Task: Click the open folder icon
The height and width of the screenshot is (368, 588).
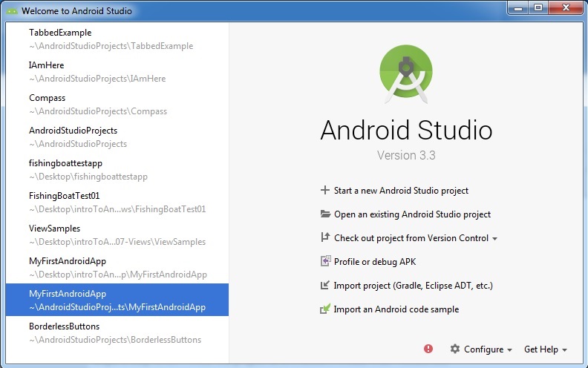Action: tap(324, 214)
